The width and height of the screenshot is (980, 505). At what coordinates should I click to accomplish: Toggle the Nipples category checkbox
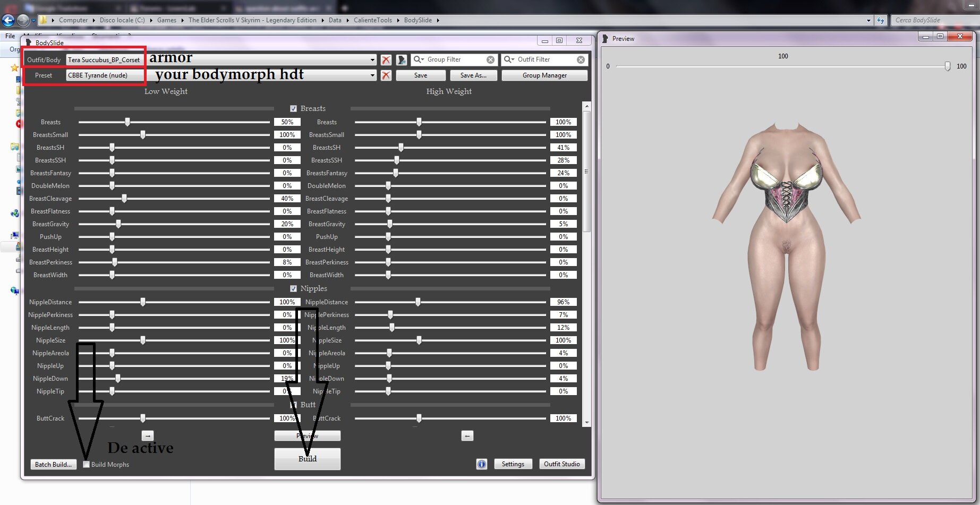293,289
